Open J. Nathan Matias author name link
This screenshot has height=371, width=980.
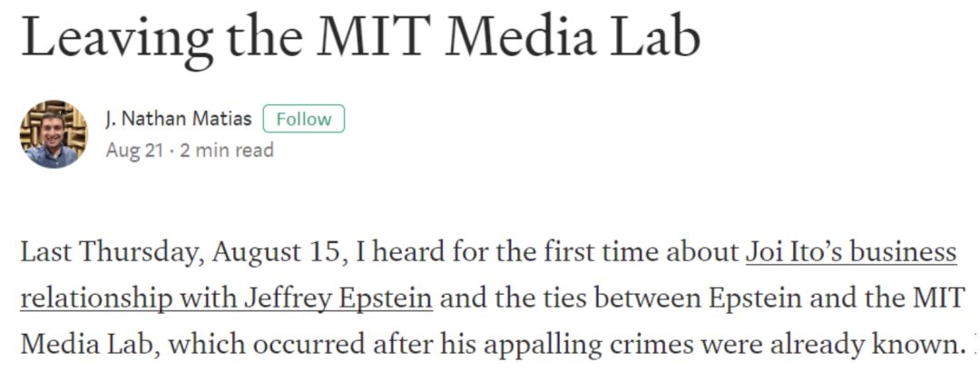179,119
